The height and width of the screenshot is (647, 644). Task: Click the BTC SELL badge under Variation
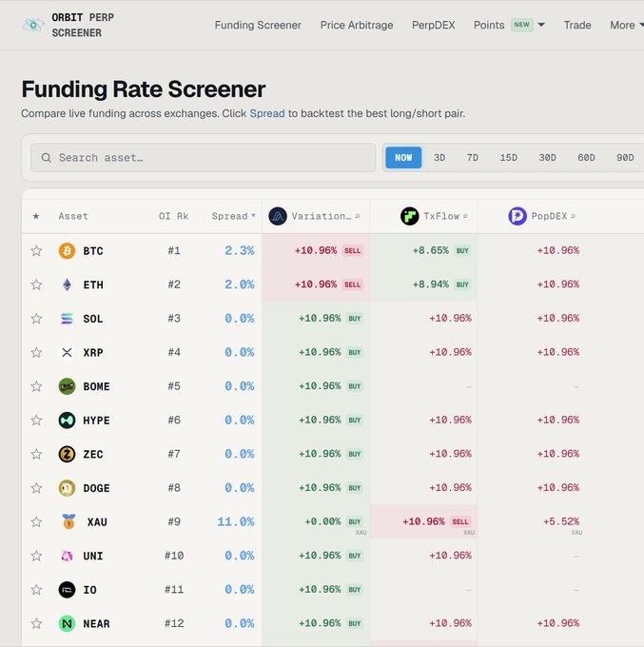[x=352, y=251]
